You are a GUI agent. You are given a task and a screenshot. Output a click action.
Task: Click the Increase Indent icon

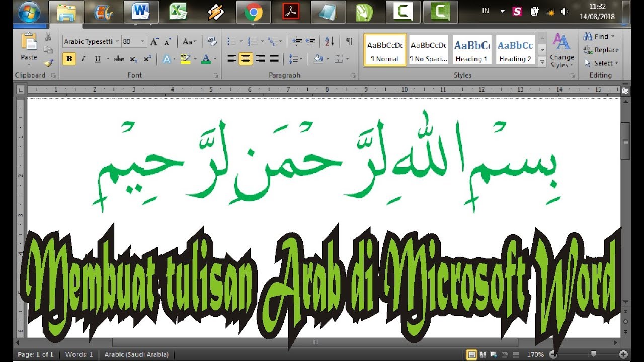click(310, 41)
